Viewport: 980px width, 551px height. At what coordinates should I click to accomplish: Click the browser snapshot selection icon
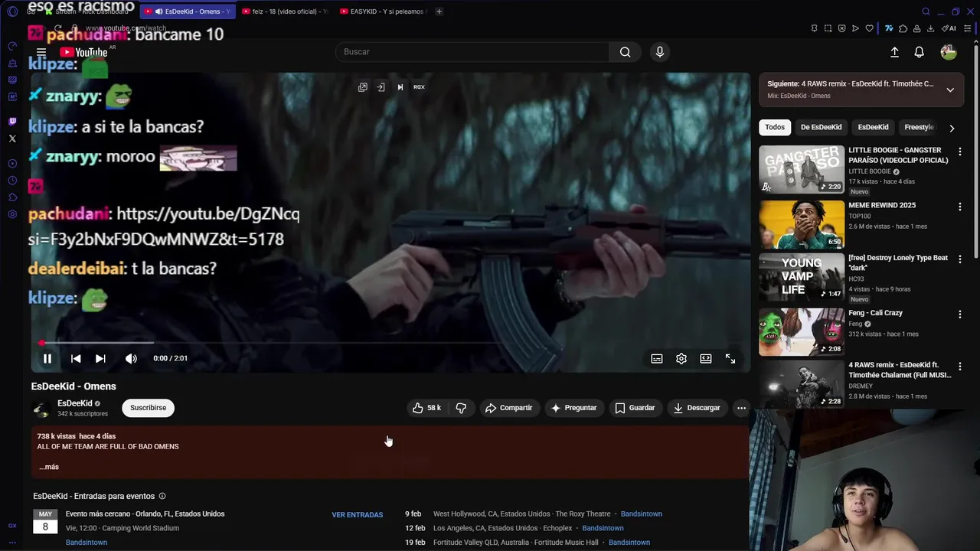pyautogui.click(x=828, y=28)
